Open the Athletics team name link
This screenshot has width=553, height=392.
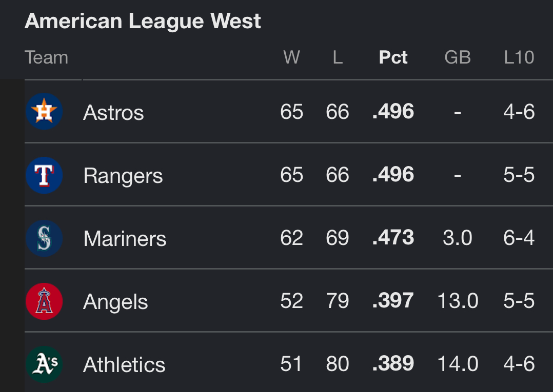click(124, 364)
